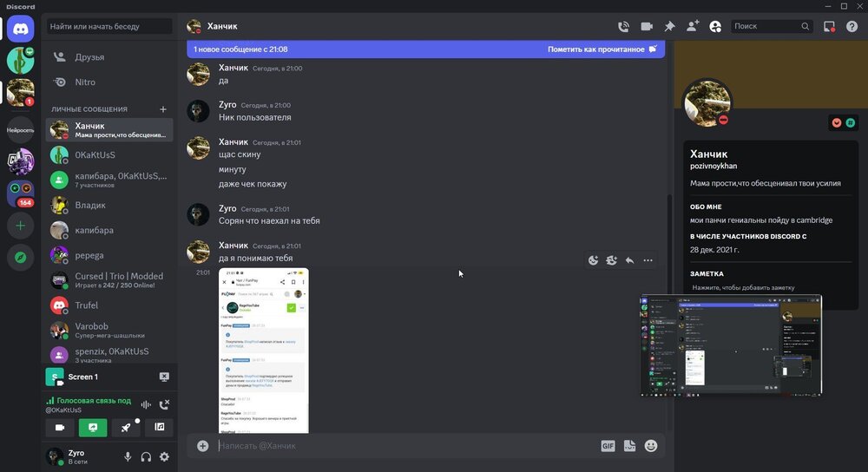Add super reaction to hovered message
The height and width of the screenshot is (472, 868).
(x=611, y=260)
